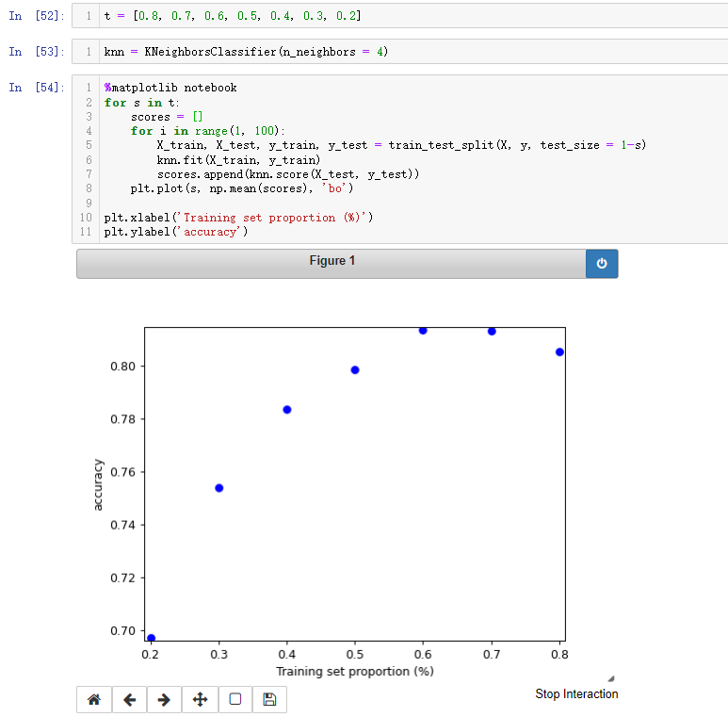This screenshot has width=728, height=717.
Task: Click the 'scores = []' line
Action: [167, 117]
